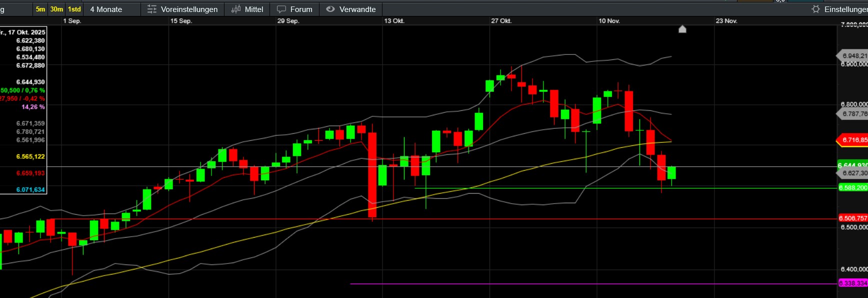The width and height of the screenshot is (868, 298).
Task: Click the gray 6.627,30 lower band tag
Action: tap(852, 173)
